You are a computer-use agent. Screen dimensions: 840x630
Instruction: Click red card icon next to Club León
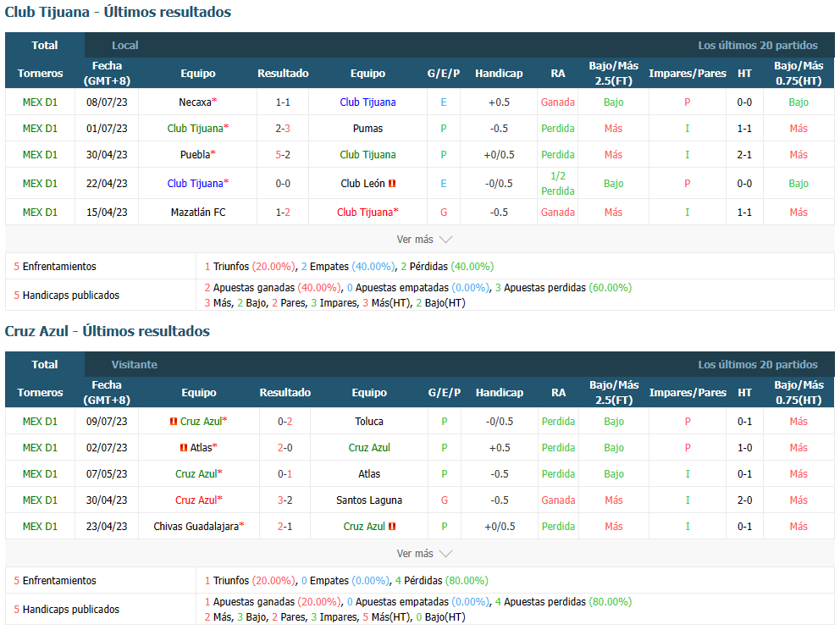(392, 184)
